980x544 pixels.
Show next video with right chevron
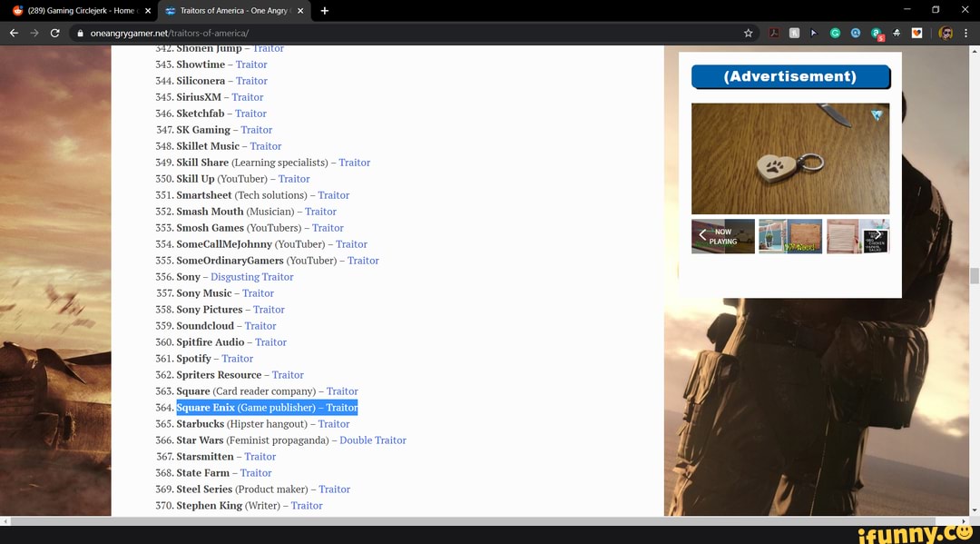(x=877, y=234)
